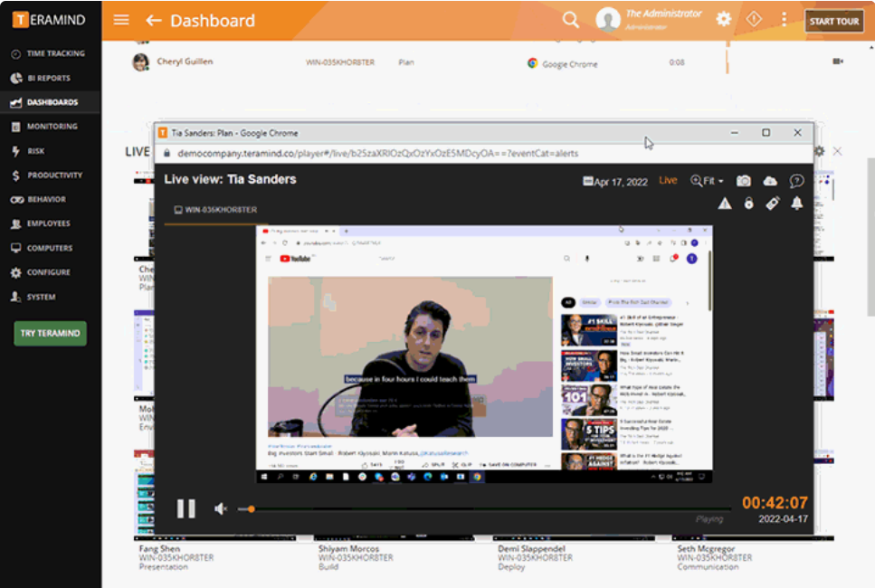Image resolution: width=875 pixels, height=588 pixels.
Task: Select Dashboards in the sidebar
Action: click(51, 102)
